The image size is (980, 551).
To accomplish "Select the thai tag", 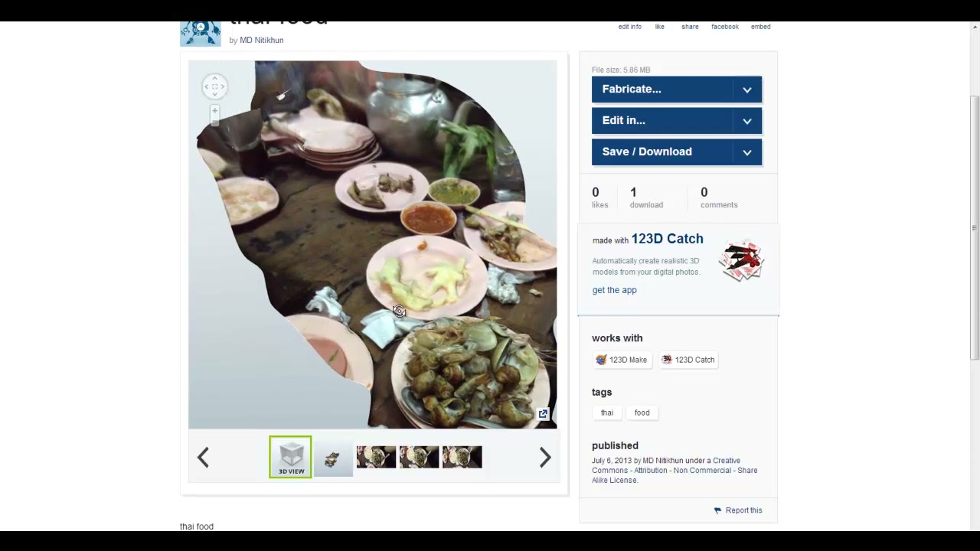I will pyautogui.click(x=607, y=412).
